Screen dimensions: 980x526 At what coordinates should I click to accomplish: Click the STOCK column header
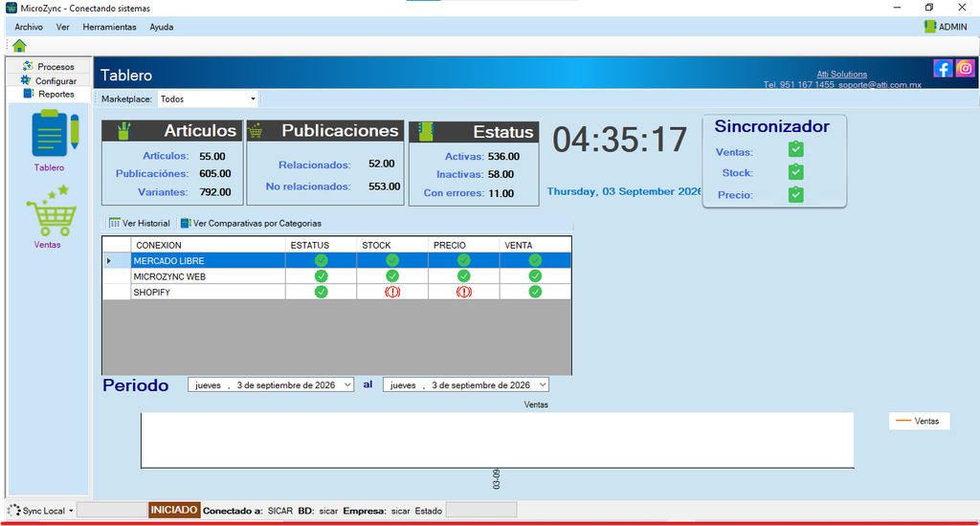[391, 245]
